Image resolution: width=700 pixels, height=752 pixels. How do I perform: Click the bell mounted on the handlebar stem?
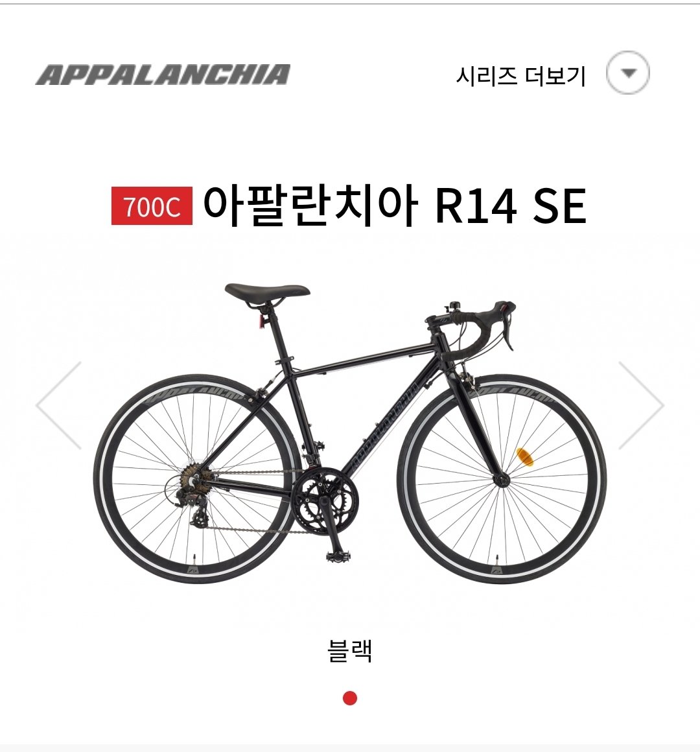point(452,307)
